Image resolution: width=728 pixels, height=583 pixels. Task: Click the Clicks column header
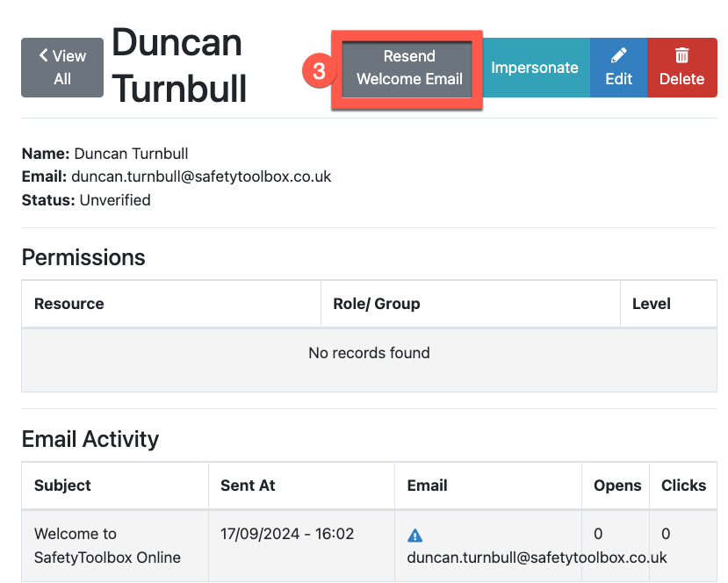coord(683,486)
